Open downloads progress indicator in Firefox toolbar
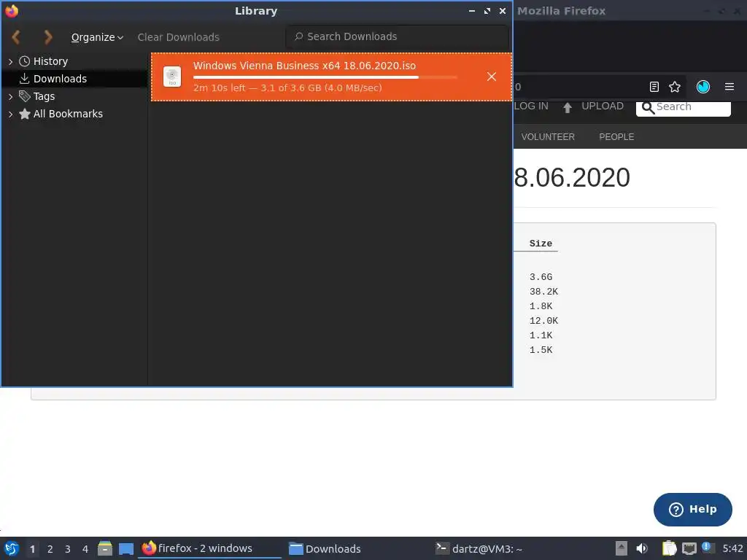The height and width of the screenshot is (560, 747). pyautogui.click(x=703, y=87)
